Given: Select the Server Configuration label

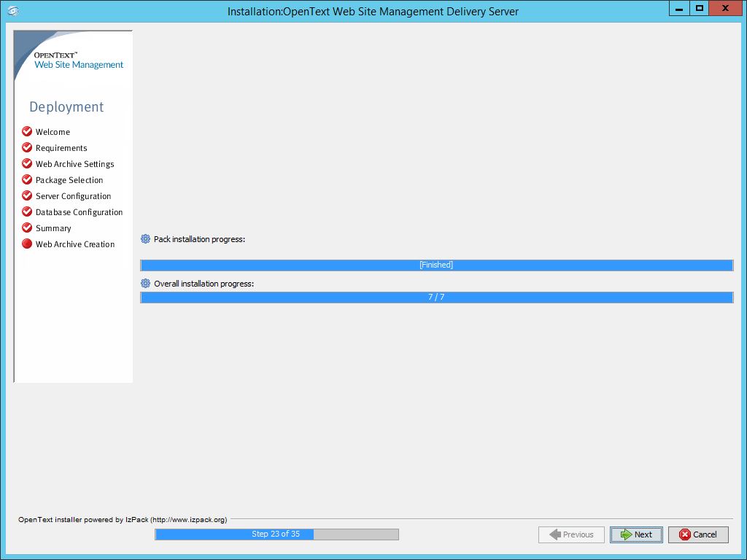Looking at the screenshot, I should pos(74,196).
